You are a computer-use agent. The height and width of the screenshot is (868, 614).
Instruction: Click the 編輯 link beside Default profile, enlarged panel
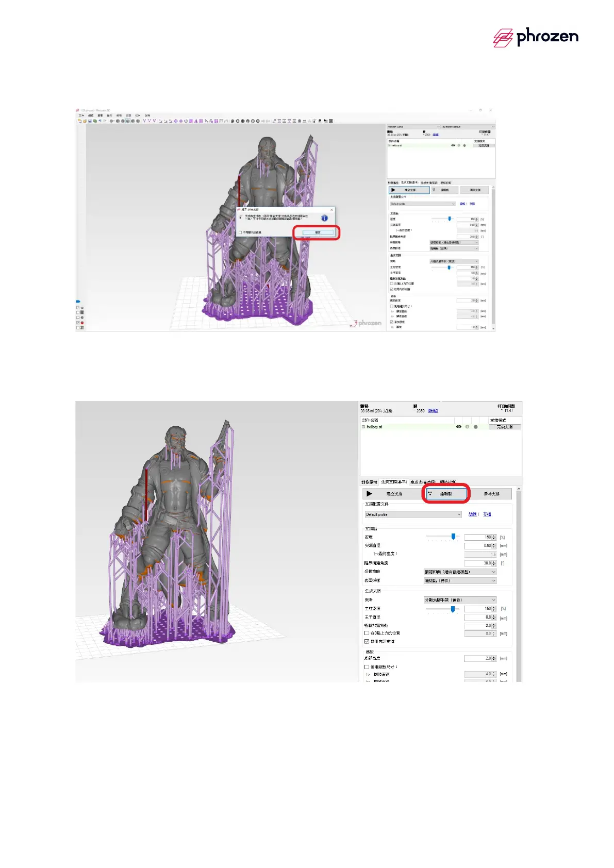(473, 514)
